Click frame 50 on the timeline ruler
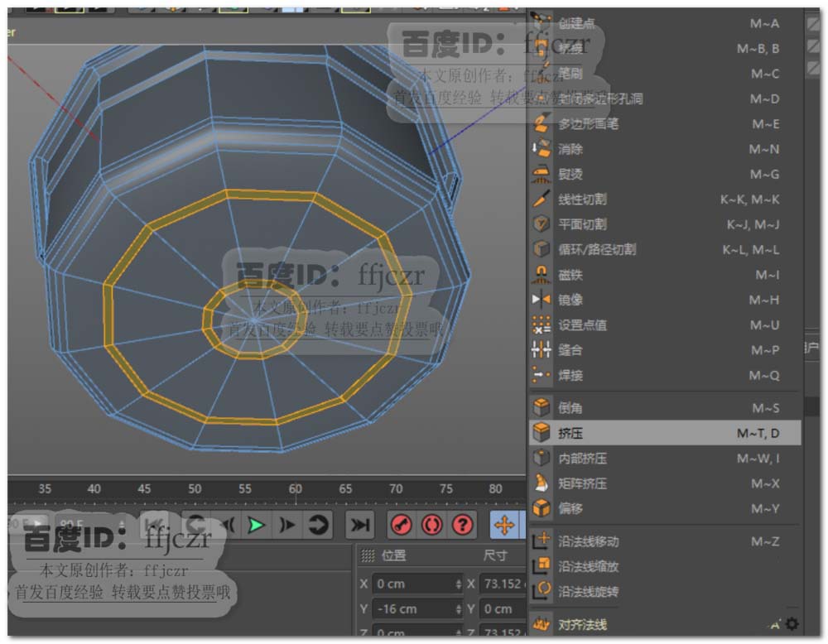 195,488
